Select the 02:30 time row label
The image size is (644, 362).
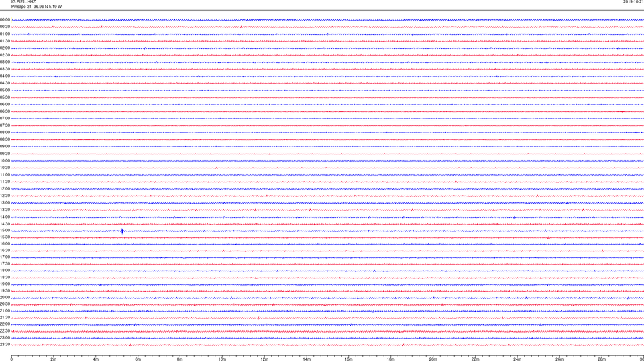coord(5,55)
